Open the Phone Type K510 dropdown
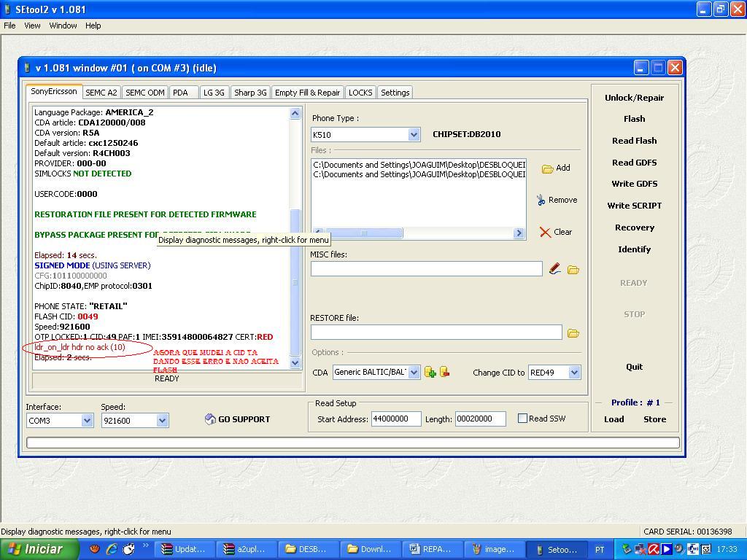The width and height of the screenshot is (747, 560). pos(414,135)
